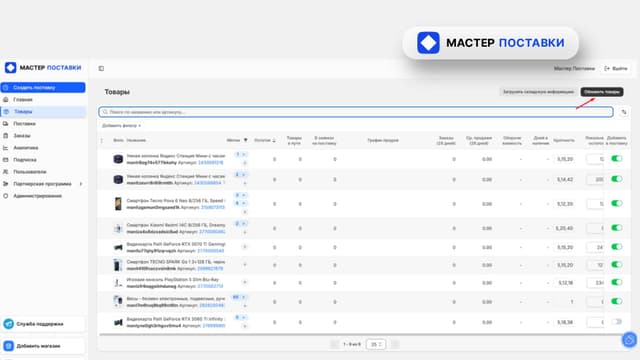Select Товары in the sidebar
The width and height of the screenshot is (640, 360).
point(43,111)
